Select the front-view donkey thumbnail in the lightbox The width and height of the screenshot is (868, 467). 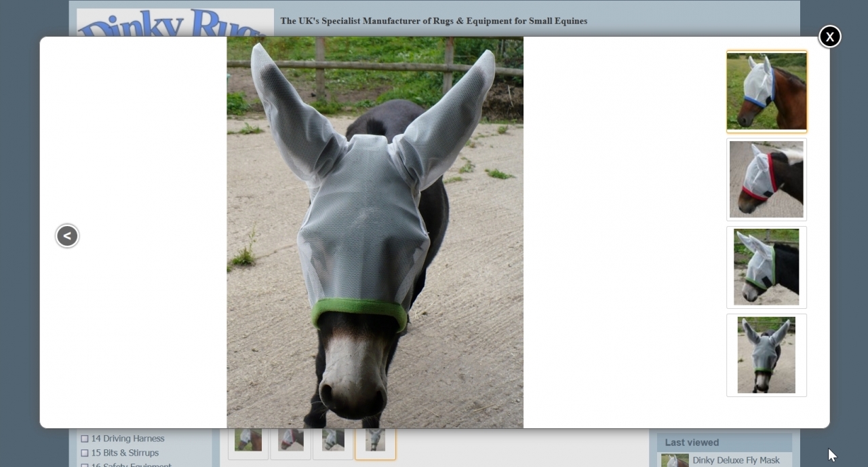(766, 355)
